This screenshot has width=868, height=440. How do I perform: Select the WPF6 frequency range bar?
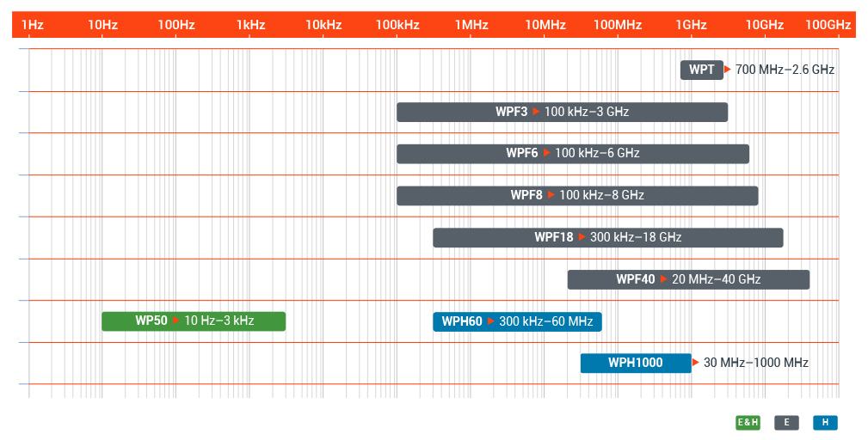click(x=573, y=154)
